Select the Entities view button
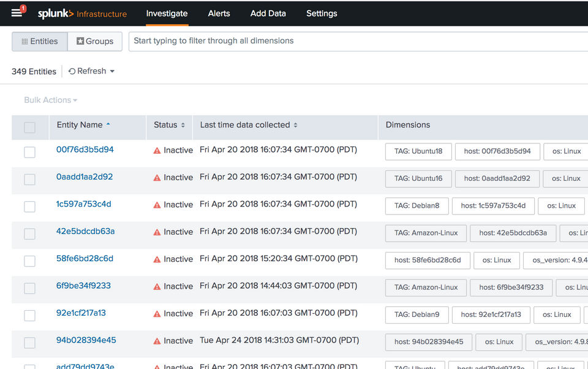Viewport: 588px width, 369px height. click(40, 41)
